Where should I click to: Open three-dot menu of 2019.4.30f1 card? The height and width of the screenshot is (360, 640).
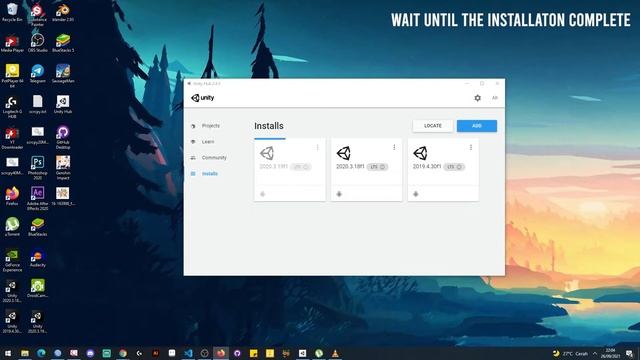click(471, 147)
